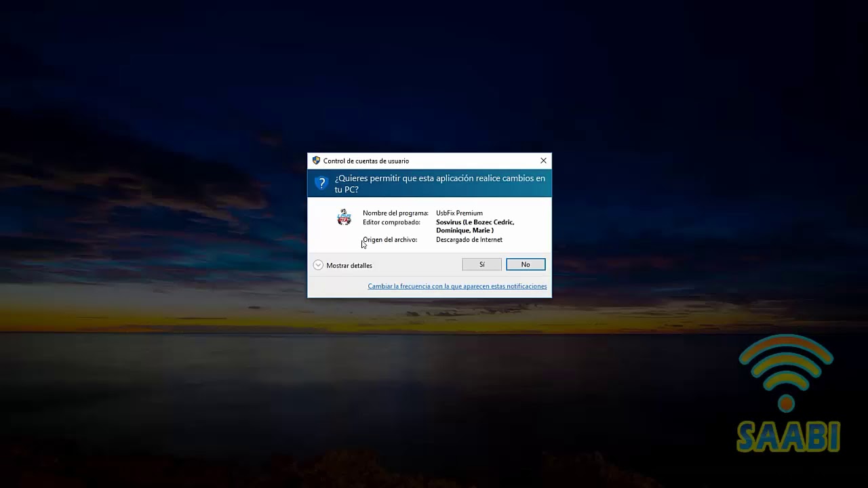Click the Descargado de Internet text
Image resolution: width=868 pixels, height=488 pixels.
coord(469,239)
